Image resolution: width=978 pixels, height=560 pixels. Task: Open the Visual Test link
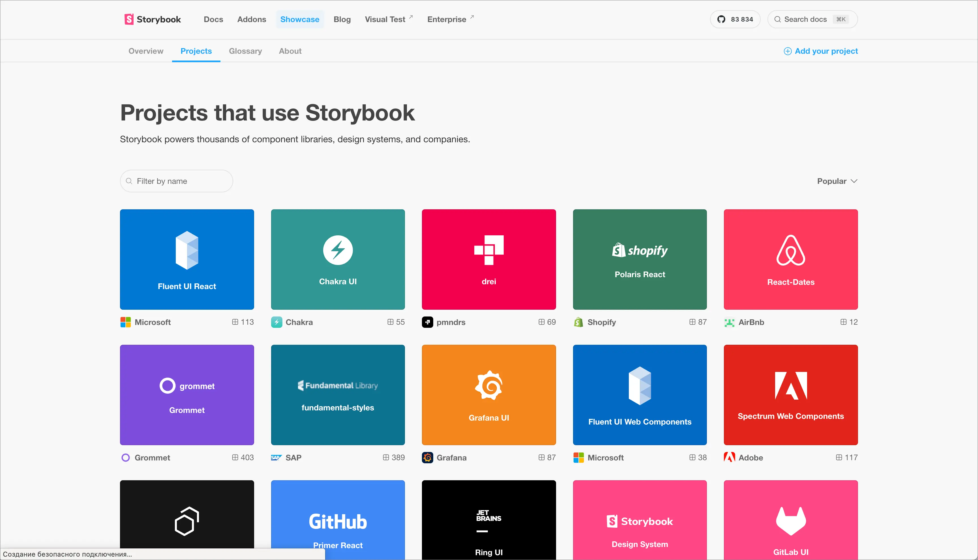pos(389,19)
